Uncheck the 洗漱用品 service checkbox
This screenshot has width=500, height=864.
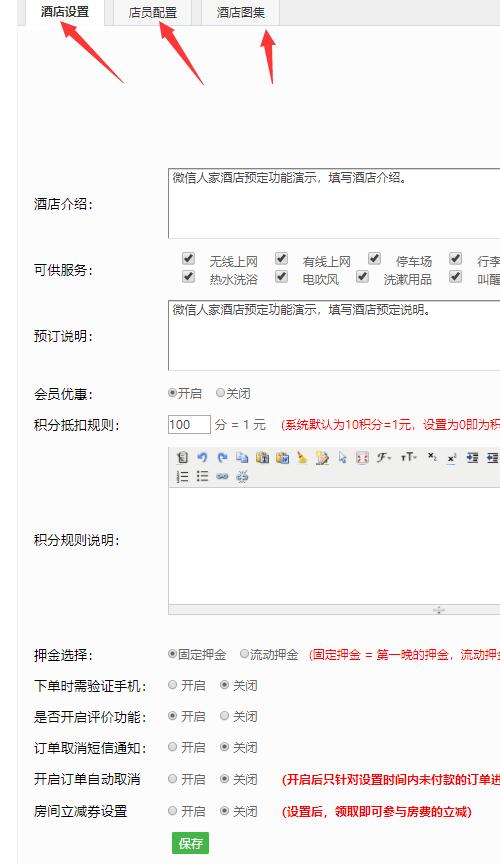pyautogui.click(x=362, y=276)
